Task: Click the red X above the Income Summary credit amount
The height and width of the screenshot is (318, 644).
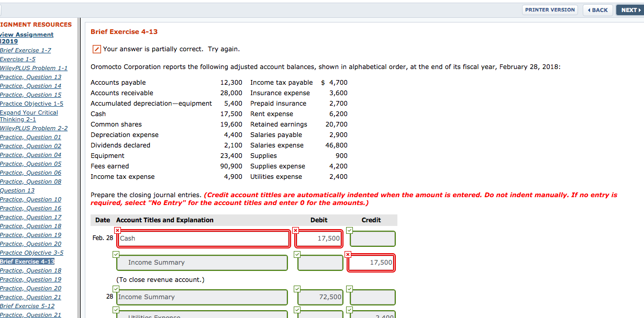Action: [x=348, y=254]
